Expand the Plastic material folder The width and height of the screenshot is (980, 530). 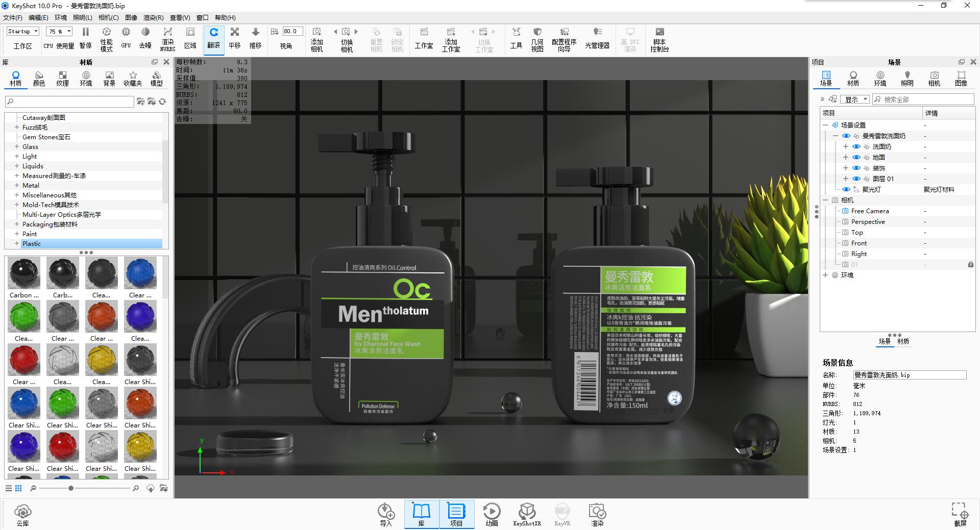(x=17, y=244)
